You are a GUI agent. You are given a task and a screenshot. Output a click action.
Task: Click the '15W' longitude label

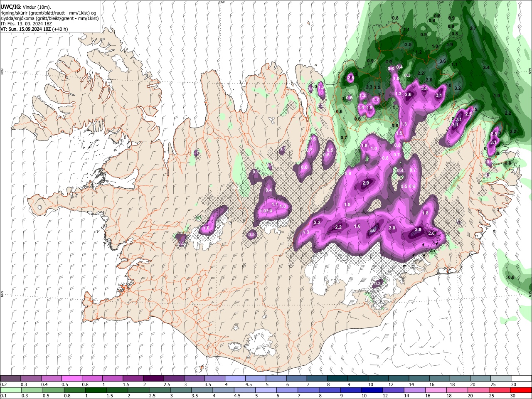(x=440, y=2)
